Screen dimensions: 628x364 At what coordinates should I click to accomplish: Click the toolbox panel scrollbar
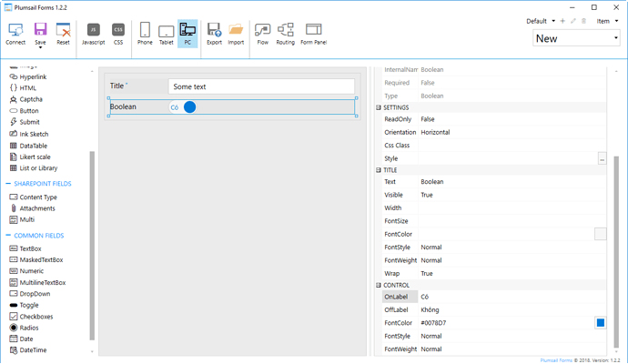click(x=92, y=245)
